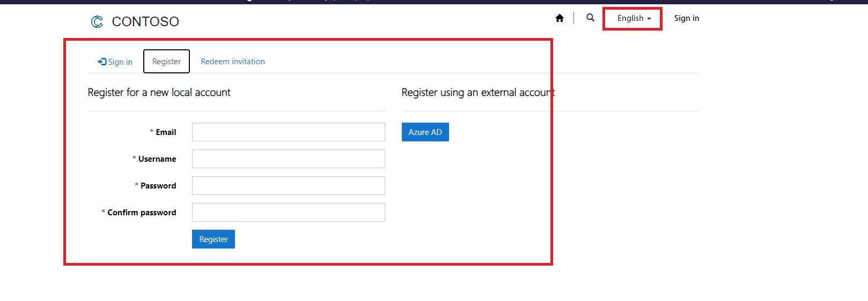Click the CONTOSO brand name text
This screenshot has width=868, height=301.
pyautogui.click(x=145, y=21)
